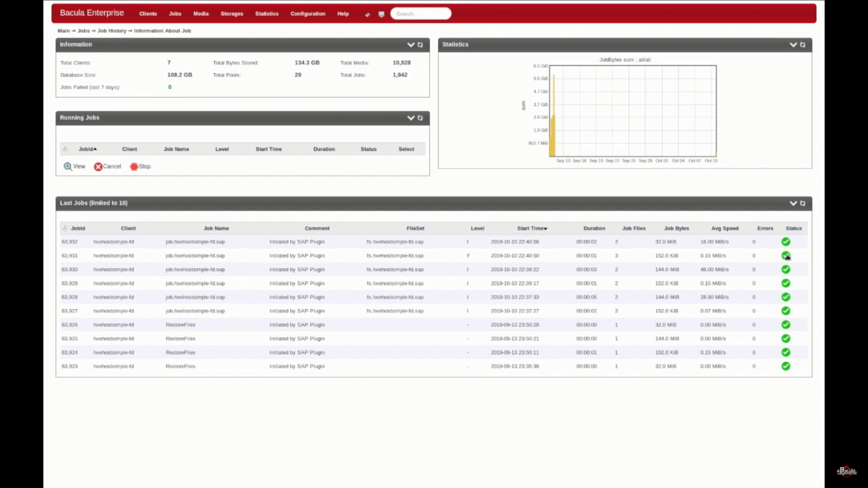Collapse the Statistics panel
The width and height of the screenshot is (868, 488).
(793, 45)
